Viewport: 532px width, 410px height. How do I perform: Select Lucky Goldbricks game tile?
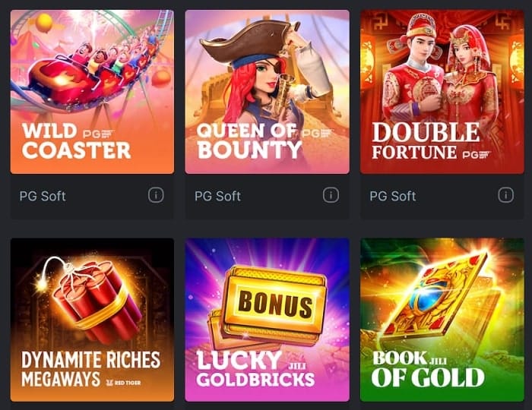(x=267, y=320)
